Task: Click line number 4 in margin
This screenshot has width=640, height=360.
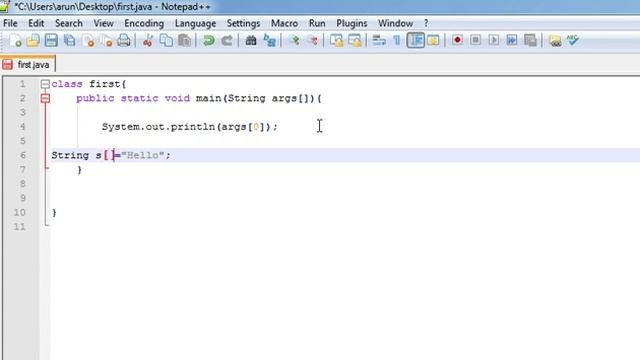Action: 22,127
